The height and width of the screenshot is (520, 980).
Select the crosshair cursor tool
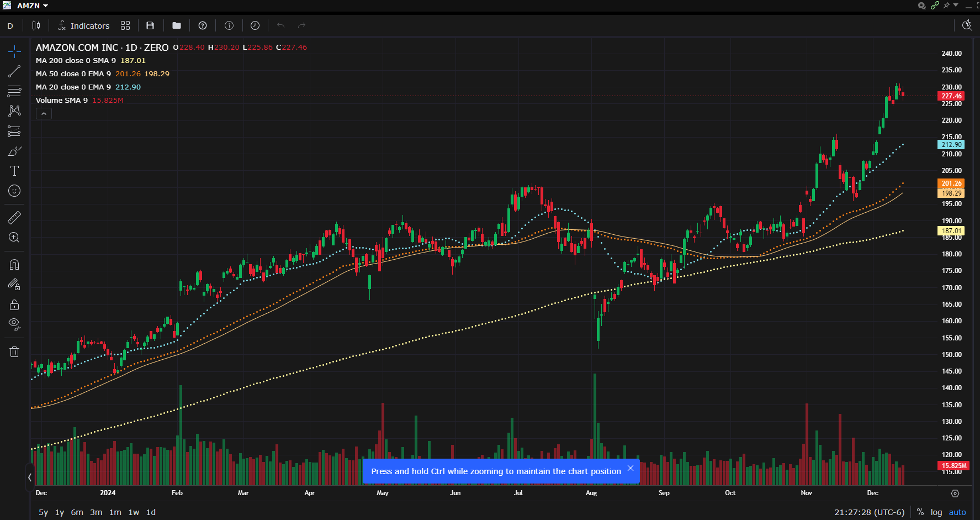tap(14, 51)
